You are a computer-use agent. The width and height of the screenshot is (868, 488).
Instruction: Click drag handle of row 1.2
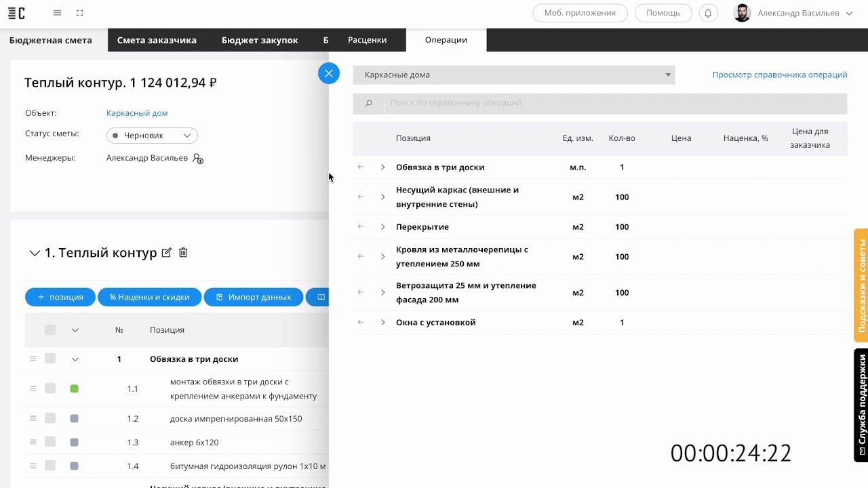click(33, 419)
